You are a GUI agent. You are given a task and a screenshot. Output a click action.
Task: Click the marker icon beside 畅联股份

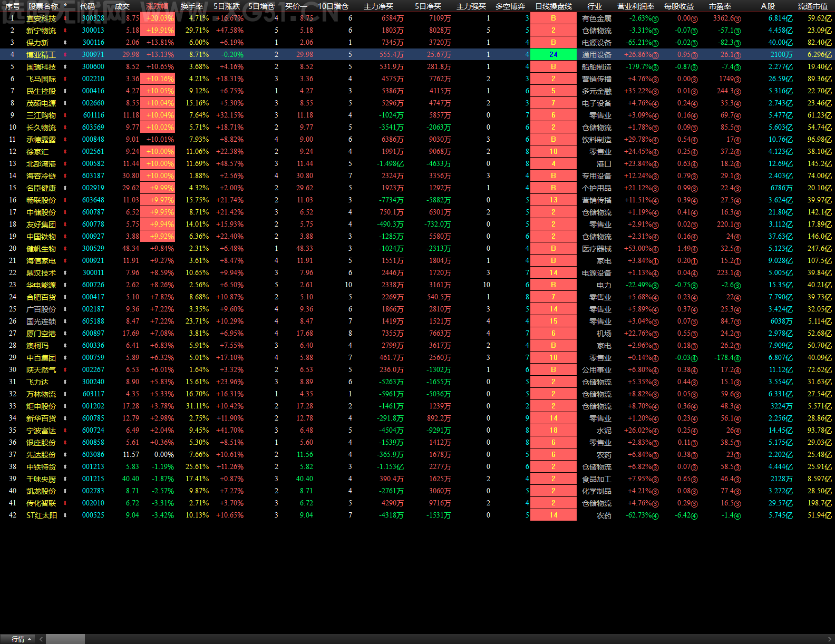(65, 200)
